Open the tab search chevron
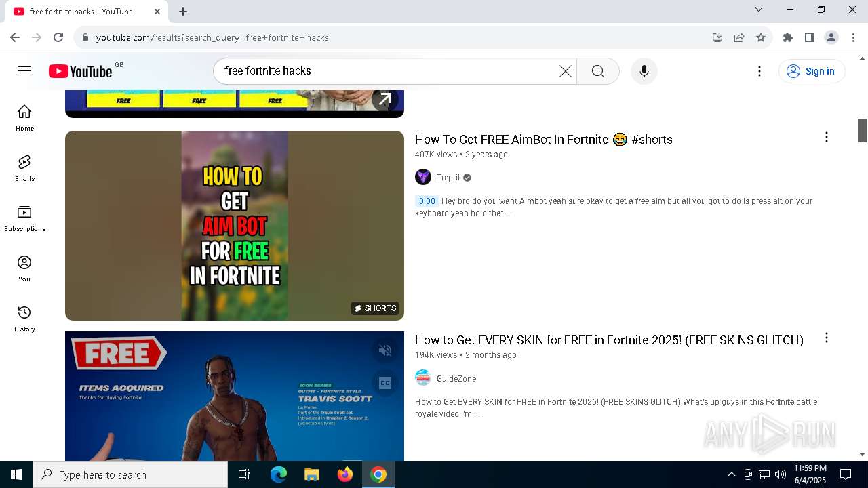Viewport: 868px width, 488px height. [x=759, y=9]
